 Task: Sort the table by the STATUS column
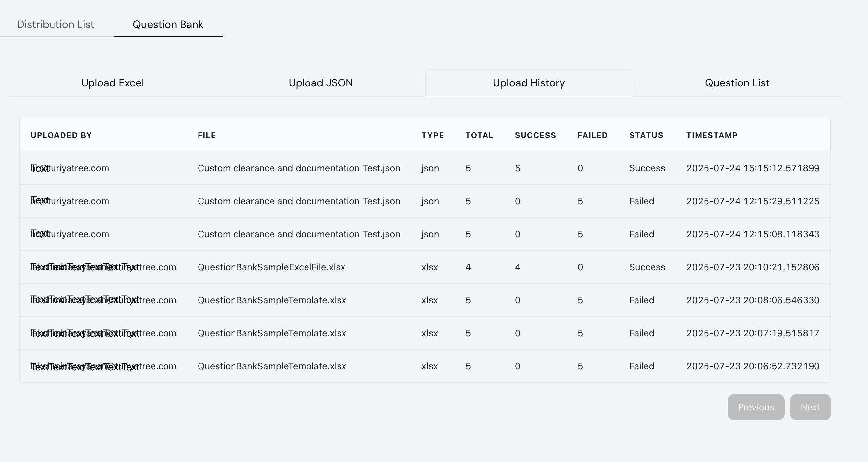[x=646, y=135]
